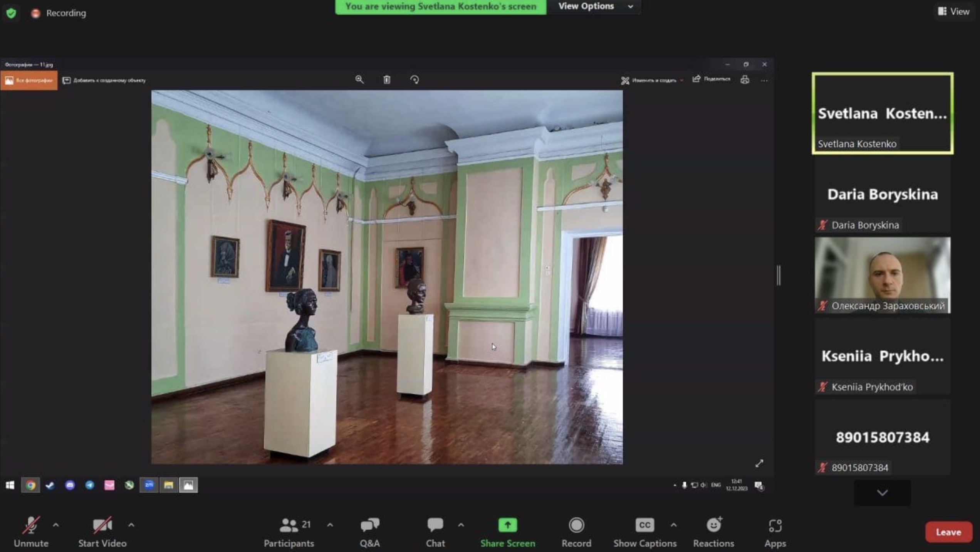980x552 pixels.
Task: Click the Record button icon
Action: [x=576, y=525]
